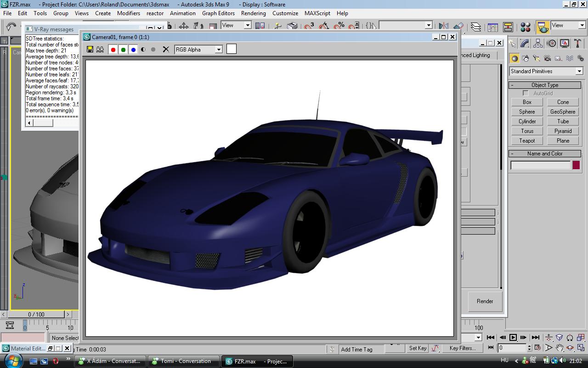Clone the rendered frame window
588x368 pixels.
100,49
